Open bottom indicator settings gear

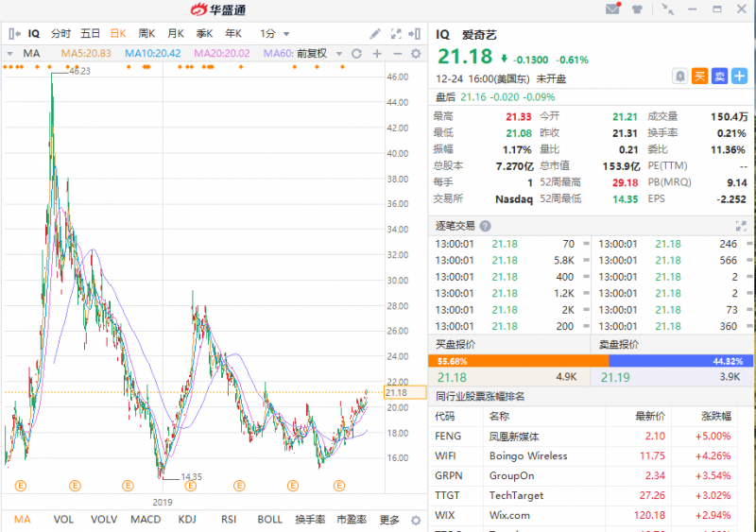coord(416,520)
